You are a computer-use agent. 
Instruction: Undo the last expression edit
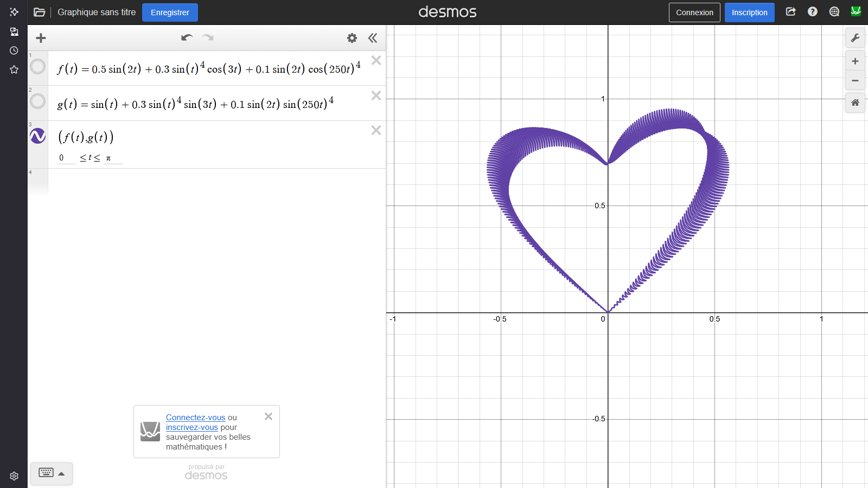[187, 37]
